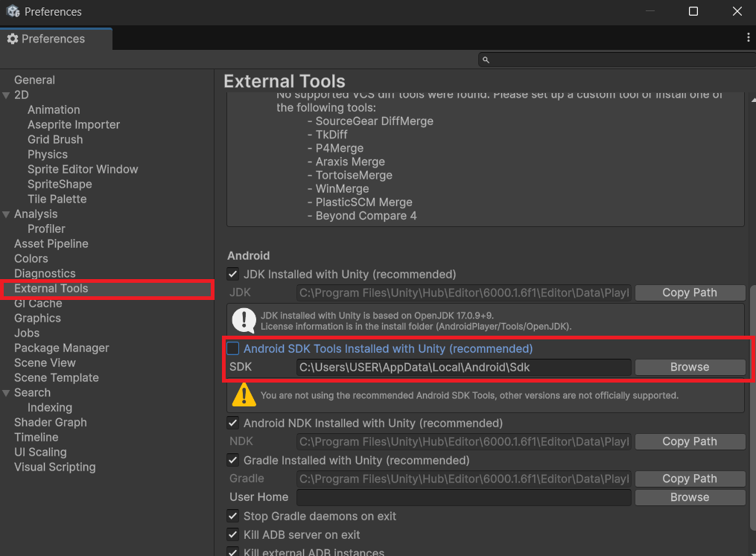
Task: Click the NDK path field
Action: (x=464, y=442)
